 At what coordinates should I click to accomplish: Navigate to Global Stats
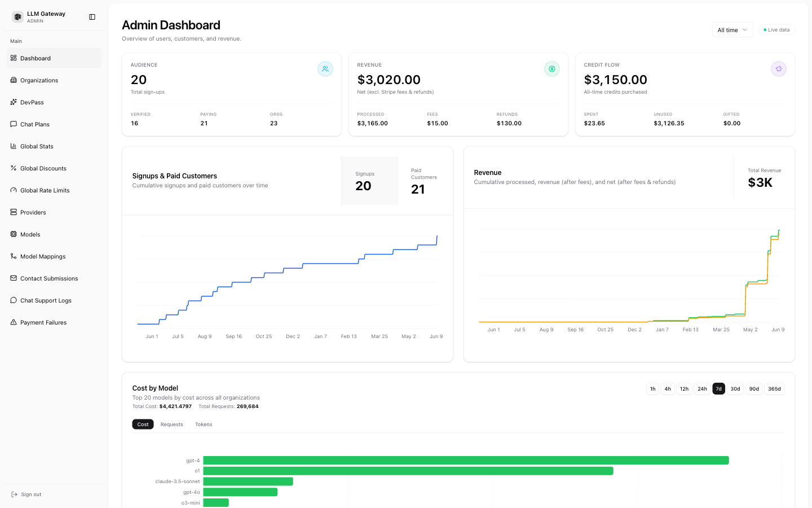pyautogui.click(x=54, y=146)
